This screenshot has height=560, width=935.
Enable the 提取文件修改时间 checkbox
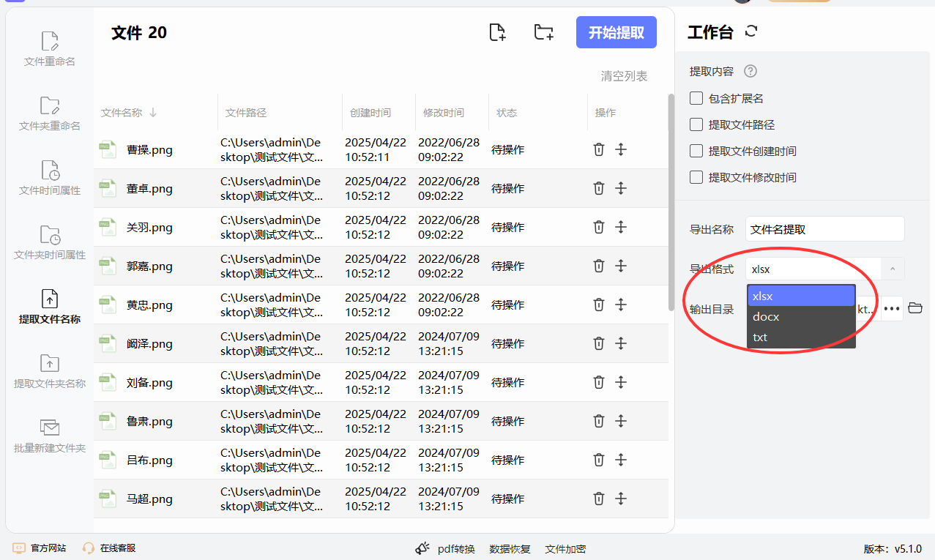696,177
